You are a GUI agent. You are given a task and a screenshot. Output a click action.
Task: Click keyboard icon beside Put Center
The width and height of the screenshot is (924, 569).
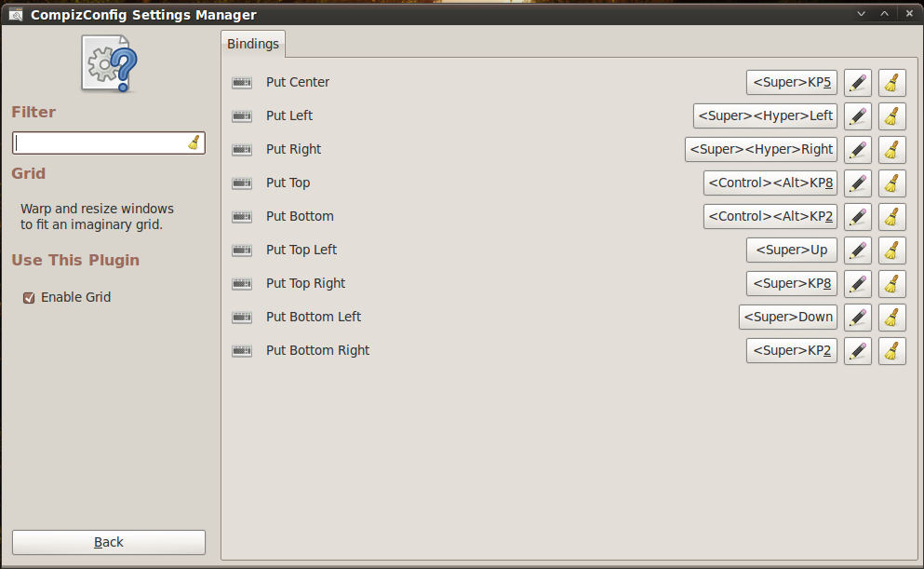click(x=242, y=83)
